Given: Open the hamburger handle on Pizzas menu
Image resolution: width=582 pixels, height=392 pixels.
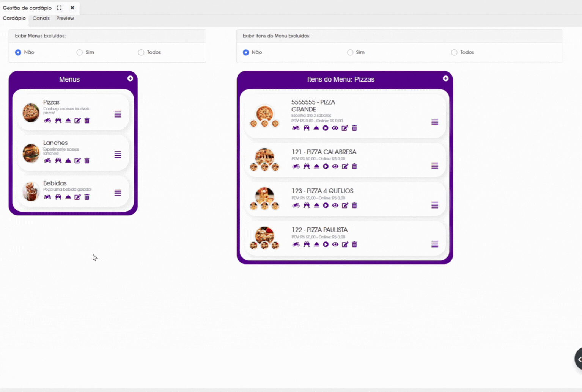Looking at the screenshot, I should tap(118, 114).
